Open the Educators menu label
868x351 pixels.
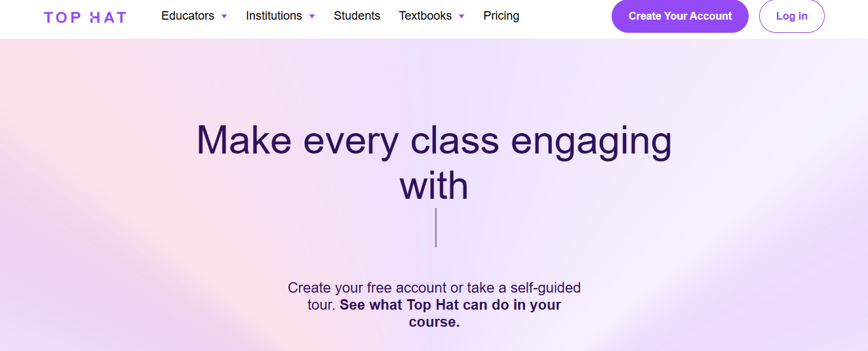pos(188,16)
